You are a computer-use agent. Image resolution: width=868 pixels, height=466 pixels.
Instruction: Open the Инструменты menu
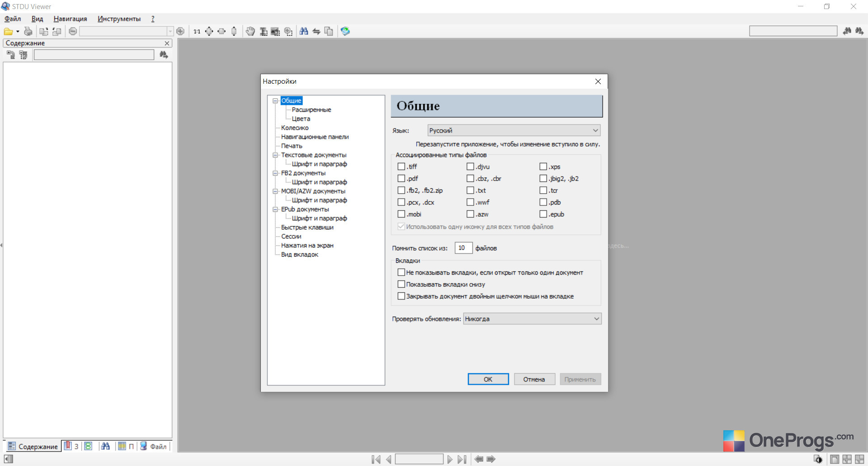[119, 19]
